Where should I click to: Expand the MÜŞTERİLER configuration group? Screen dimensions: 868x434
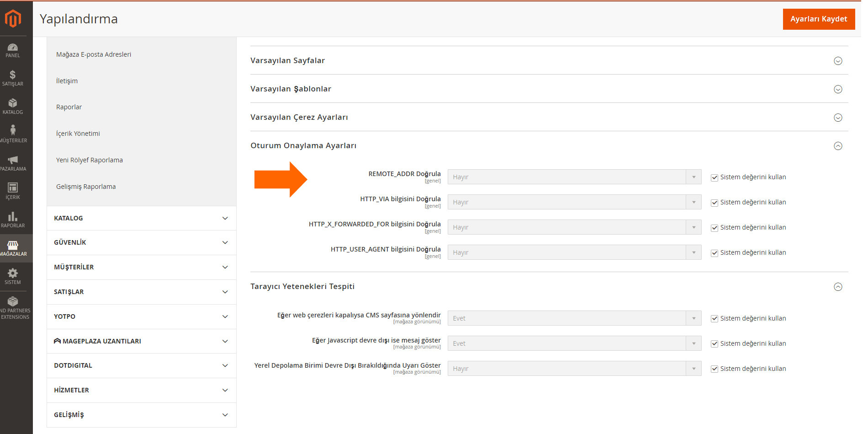142,267
